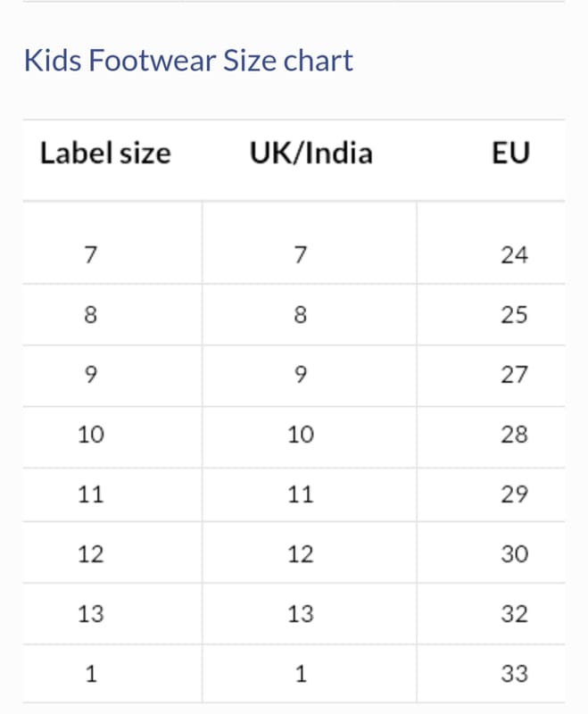Click UK/India size 10 cell

[301, 435]
